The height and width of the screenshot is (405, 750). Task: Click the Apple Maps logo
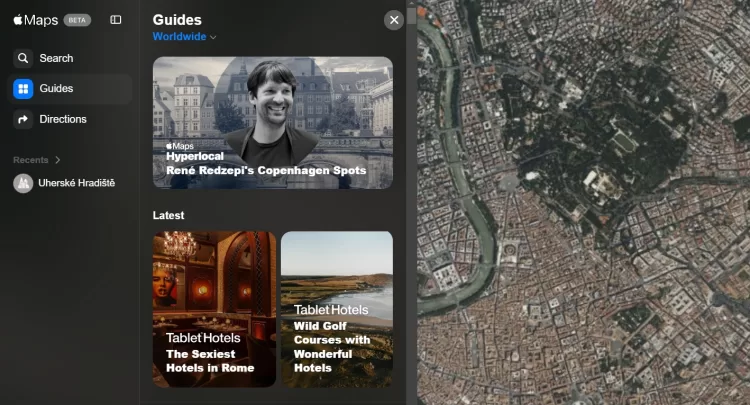click(35, 20)
